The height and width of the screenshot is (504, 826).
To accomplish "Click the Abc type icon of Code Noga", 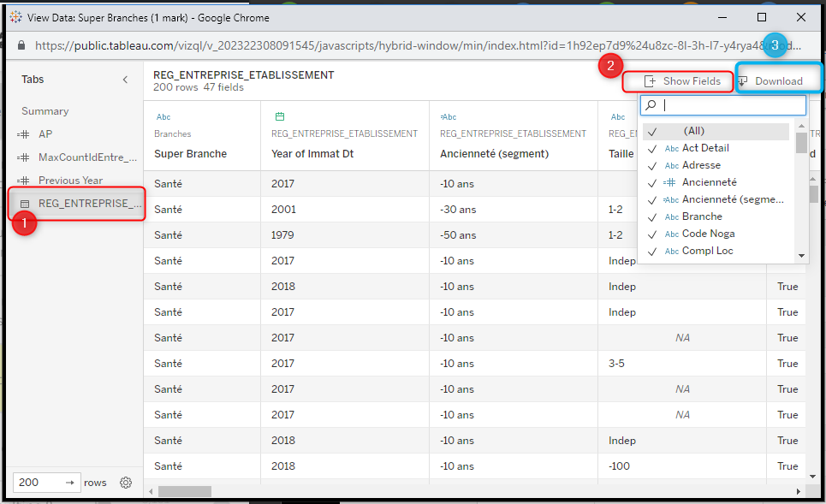I will click(x=672, y=234).
